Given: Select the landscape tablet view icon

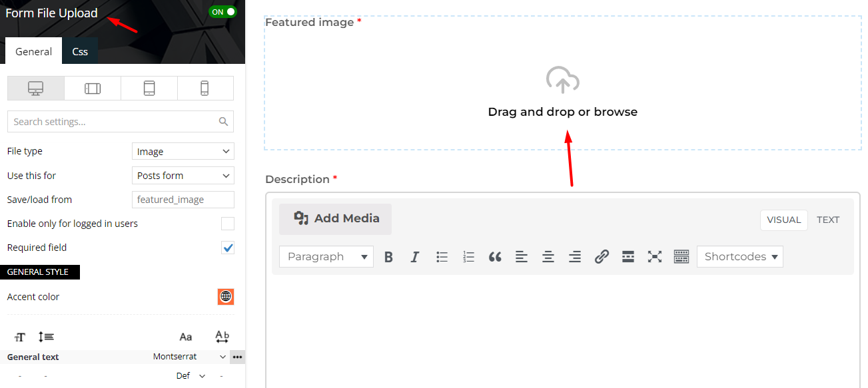Looking at the screenshot, I should tap(93, 88).
